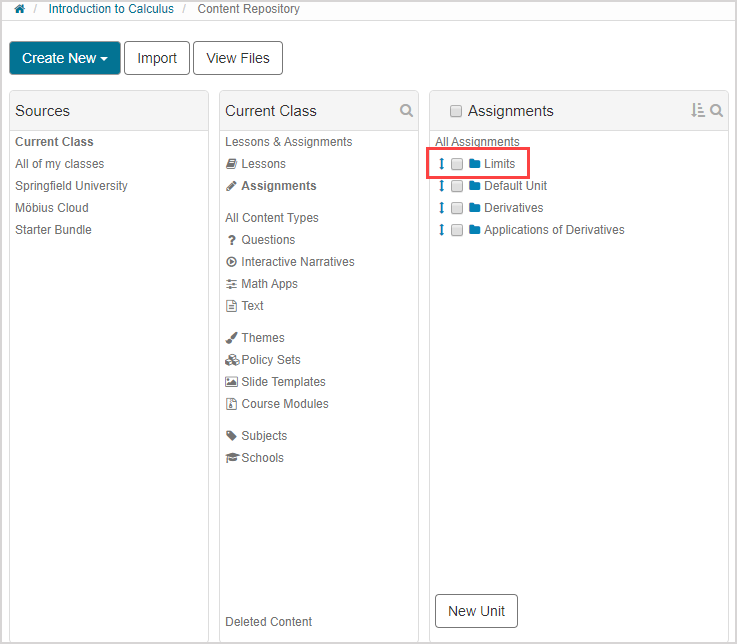
Task: Click the search icon in Current Class panel
Action: (406, 111)
